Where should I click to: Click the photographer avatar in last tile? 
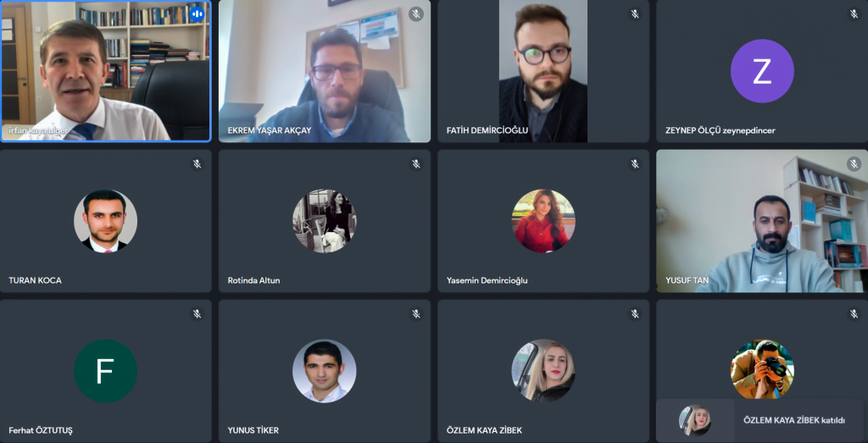762,369
